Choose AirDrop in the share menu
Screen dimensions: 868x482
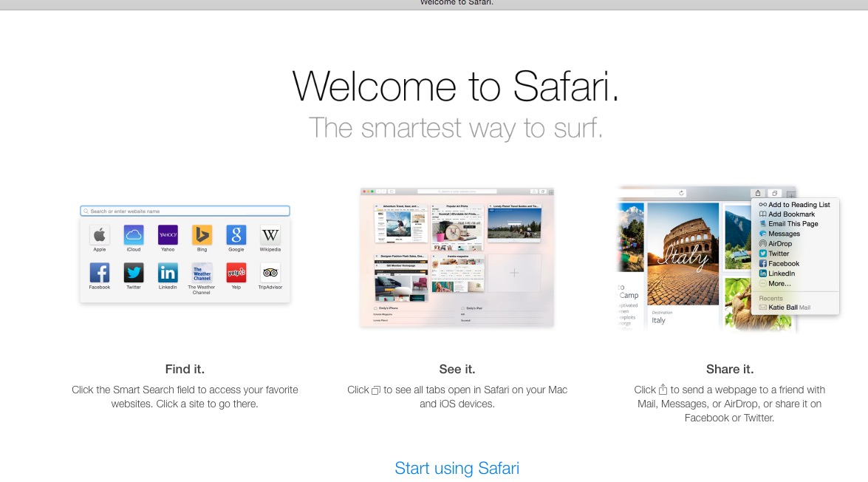click(x=776, y=244)
